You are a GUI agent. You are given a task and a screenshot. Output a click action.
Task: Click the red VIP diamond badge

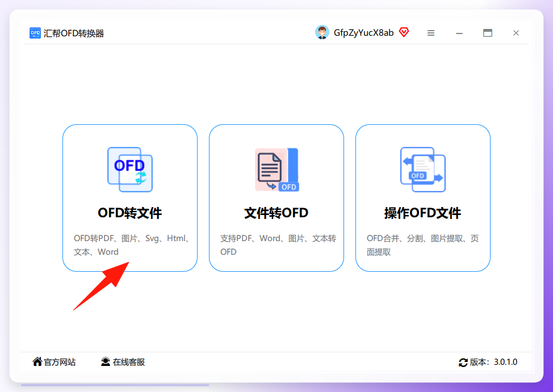404,32
